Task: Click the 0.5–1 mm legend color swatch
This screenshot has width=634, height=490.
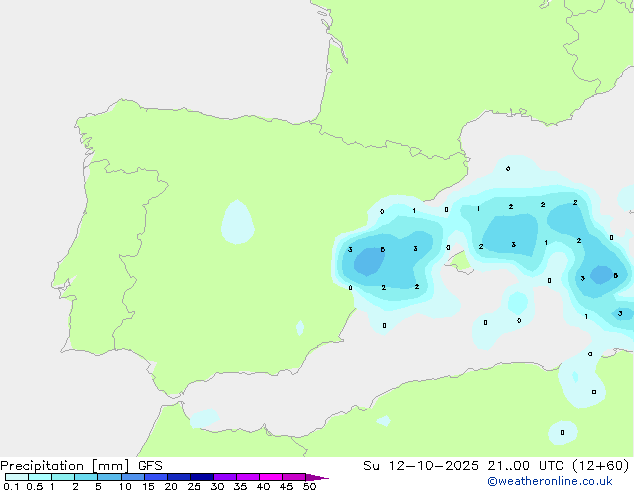Action: coord(40,477)
